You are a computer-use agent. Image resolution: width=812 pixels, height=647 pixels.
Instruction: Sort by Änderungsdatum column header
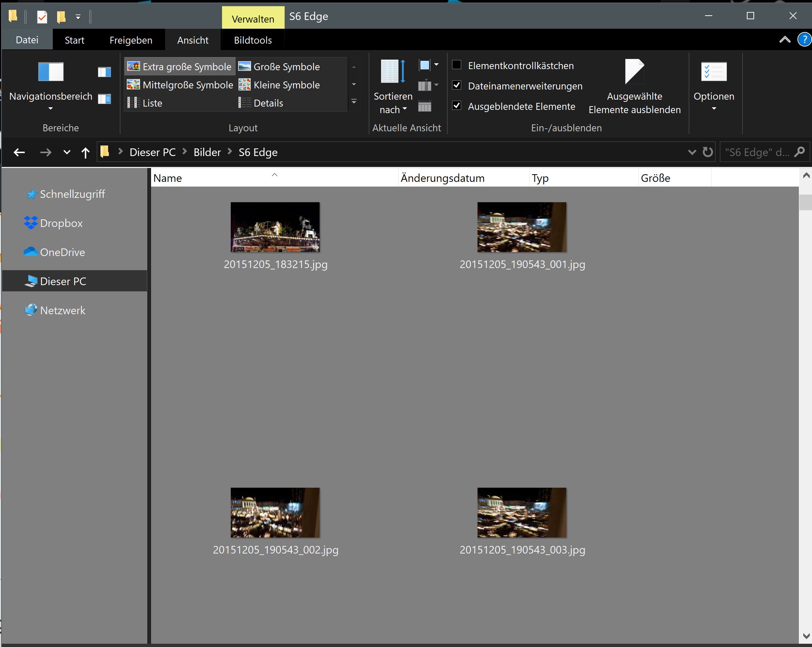[463, 178]
